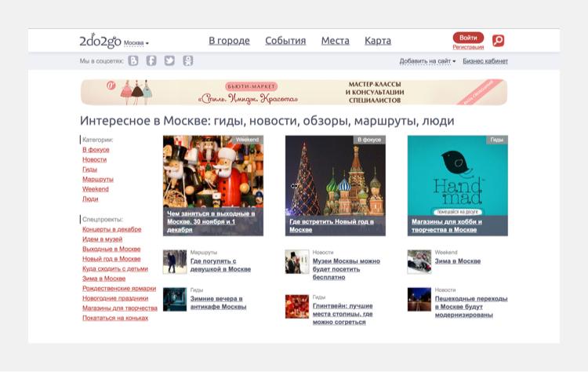The image size is (588, 372).
Task: Open the VKontakte social icon
Action: 133,60
